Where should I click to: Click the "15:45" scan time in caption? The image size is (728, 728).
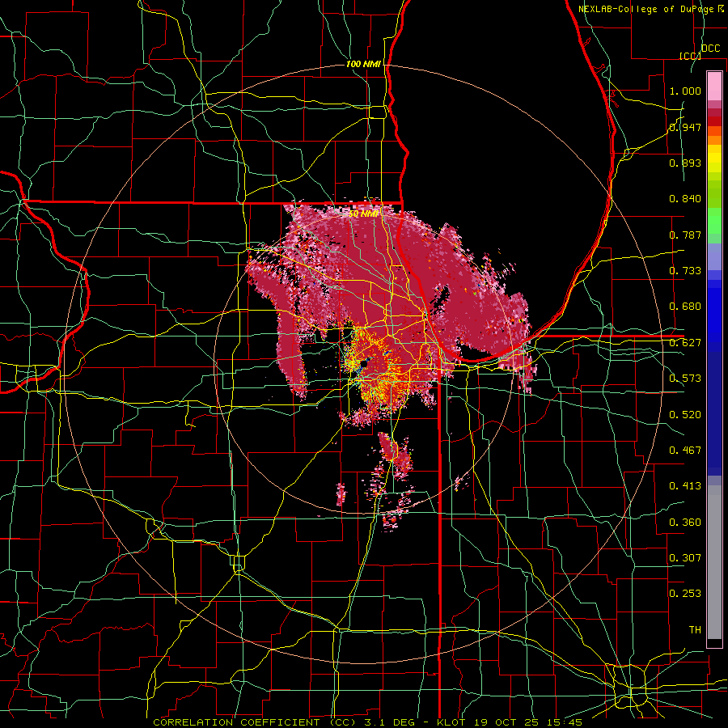pos(564,722)
